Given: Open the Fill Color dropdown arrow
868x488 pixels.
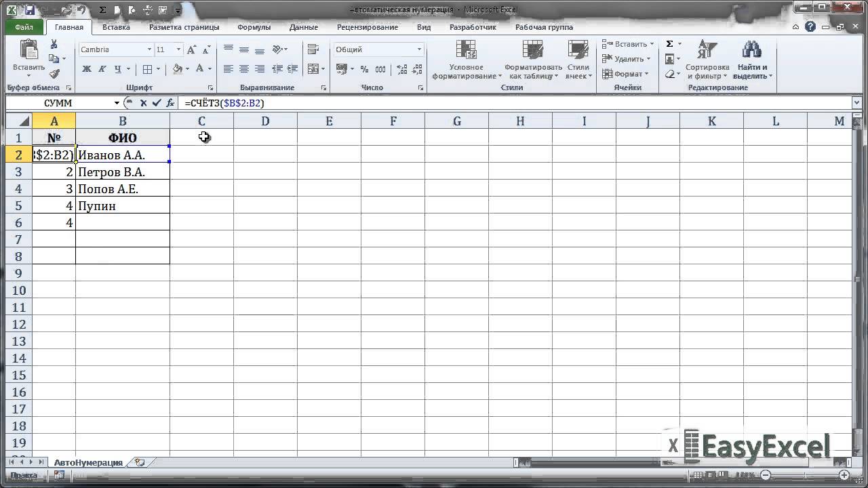Looking at the screenshot, I should (187, 69).
